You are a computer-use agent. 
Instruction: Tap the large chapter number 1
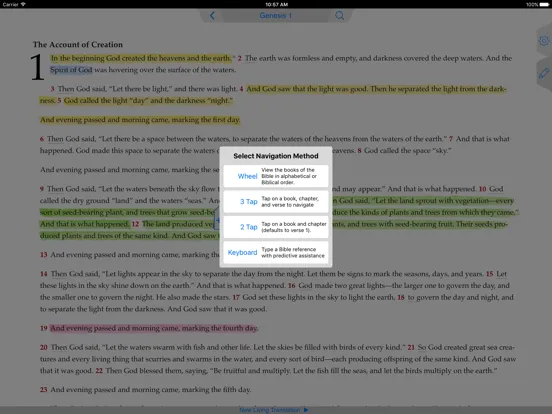(x=37, y=67)
